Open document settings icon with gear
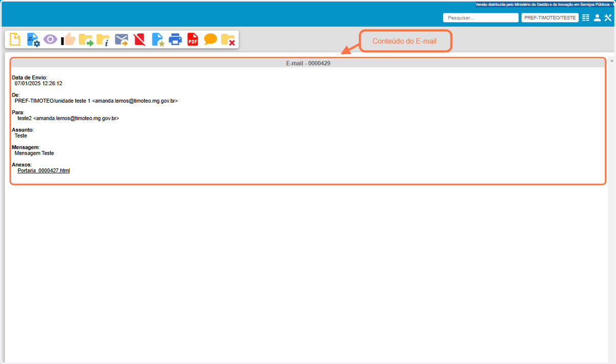The height and width of the screenshot is (364, 616). pos(33,40)
